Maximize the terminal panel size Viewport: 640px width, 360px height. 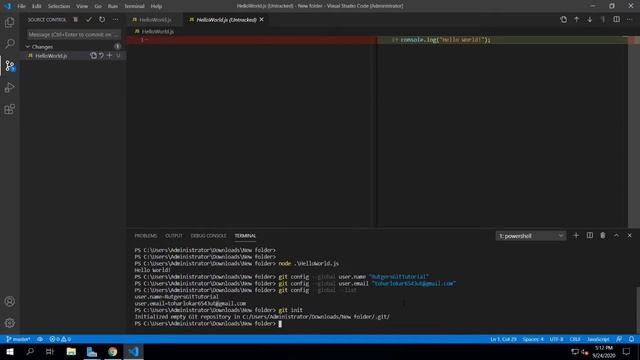[x=616, y=236]
